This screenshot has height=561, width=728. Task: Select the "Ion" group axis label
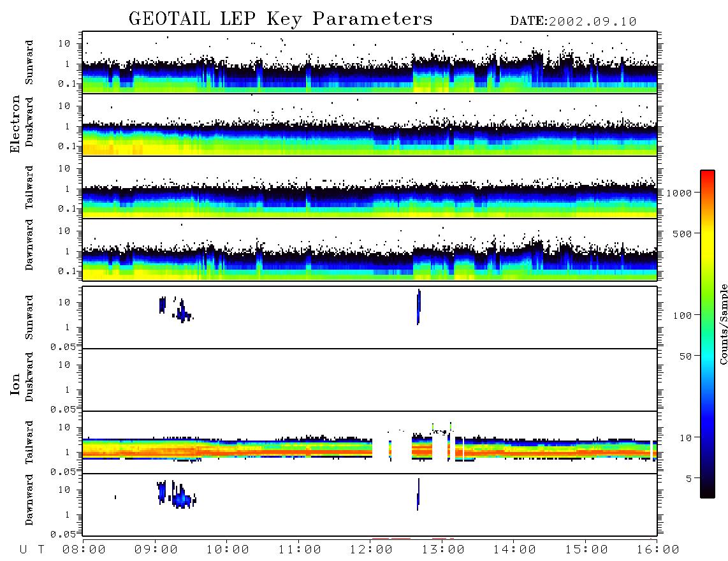coord(15,384)
